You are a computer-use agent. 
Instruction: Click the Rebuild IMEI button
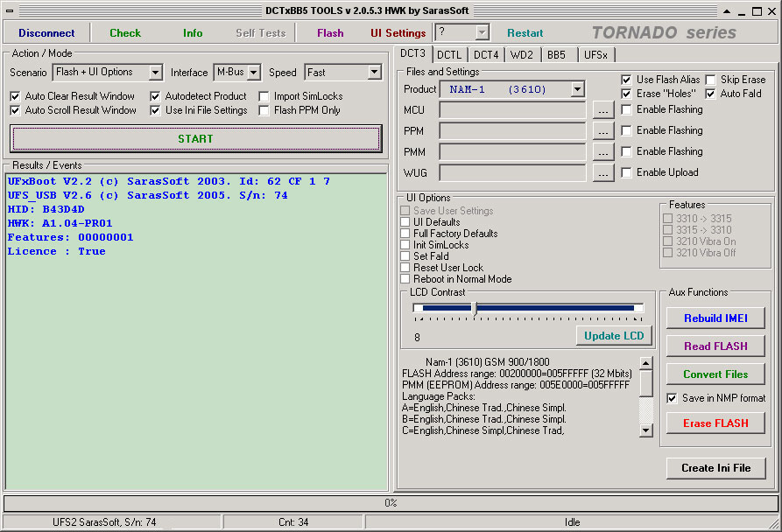[715, 318]
